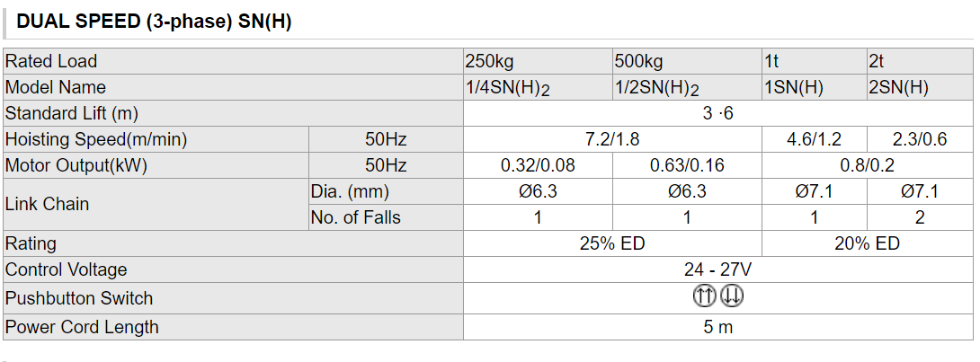Choose the 2SN(H) model name cell

pyautogui.click(x=898, y=87)
